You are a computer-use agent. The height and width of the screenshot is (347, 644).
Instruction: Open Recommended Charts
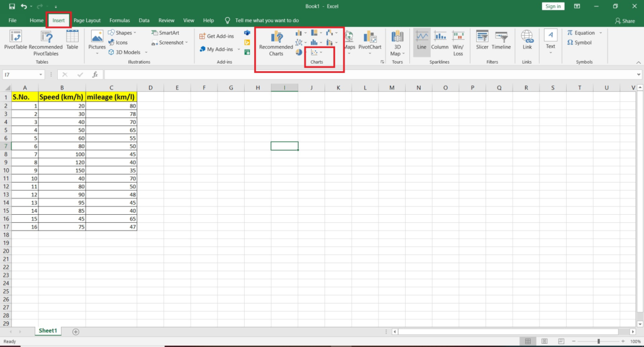tap(276, 43)
